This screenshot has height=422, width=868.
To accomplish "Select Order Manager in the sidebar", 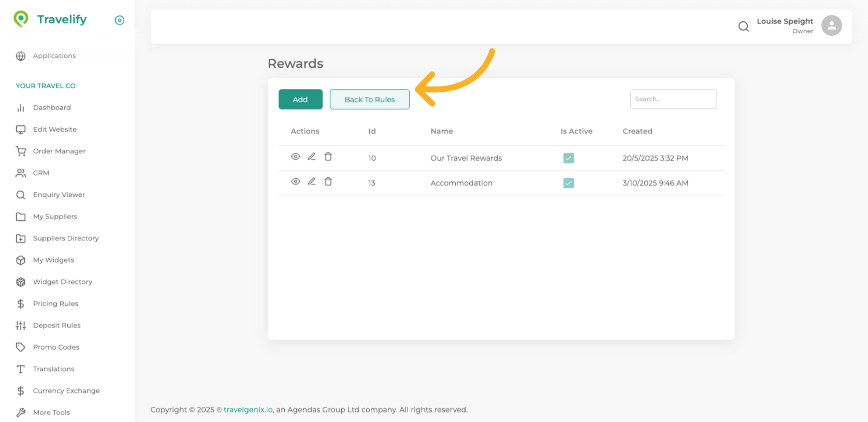I will [59, 151].
